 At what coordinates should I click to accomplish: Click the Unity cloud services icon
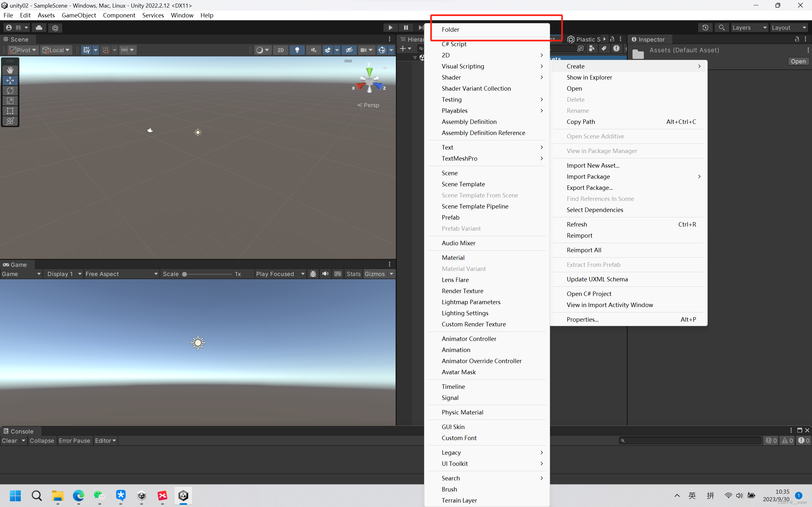(39, 28)
